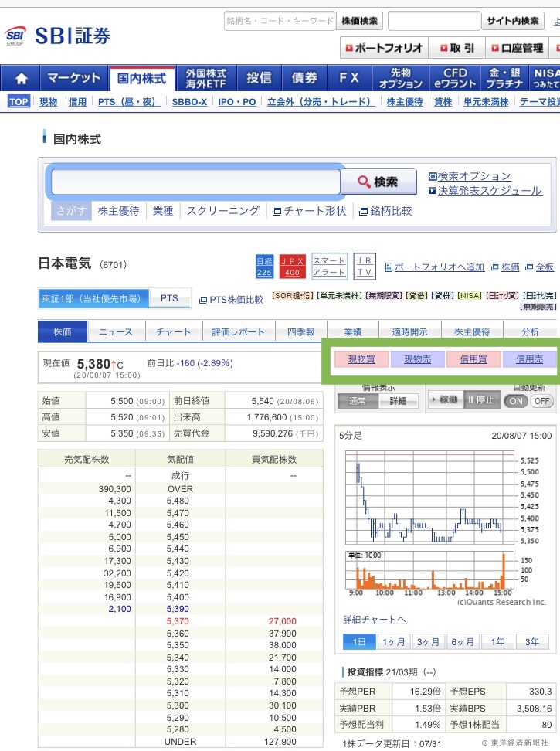Switch to 東証1部 market tab
This screenshot has width=560, height=751.
(93, 298)
